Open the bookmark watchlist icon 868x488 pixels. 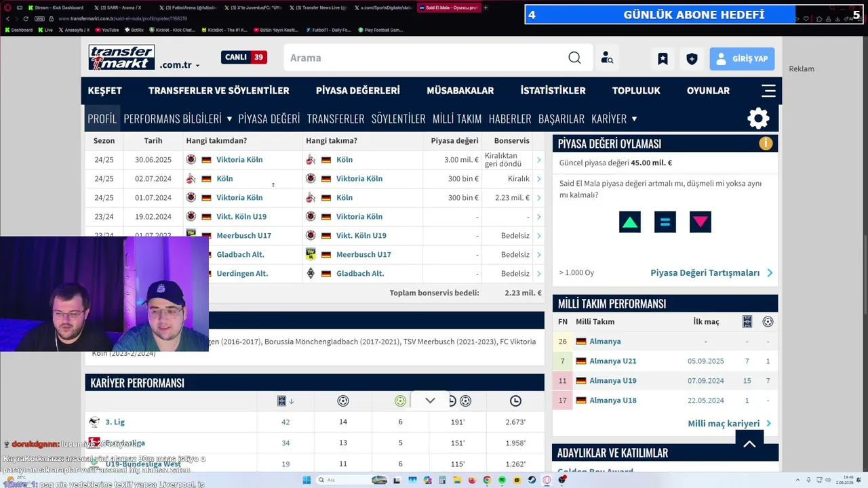pyautogui.click(x=663, y=59)
